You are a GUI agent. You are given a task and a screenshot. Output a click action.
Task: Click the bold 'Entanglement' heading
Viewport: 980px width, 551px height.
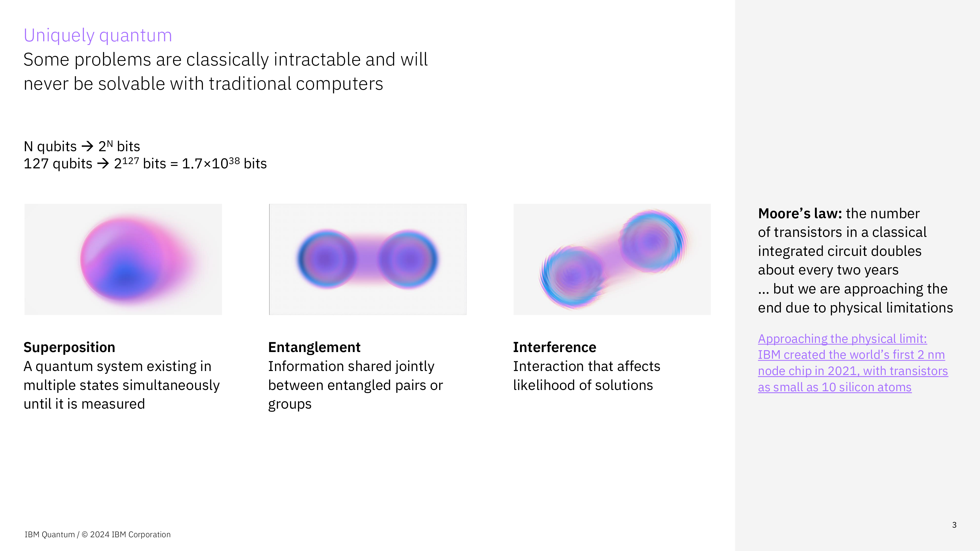(x=314, y=347)
